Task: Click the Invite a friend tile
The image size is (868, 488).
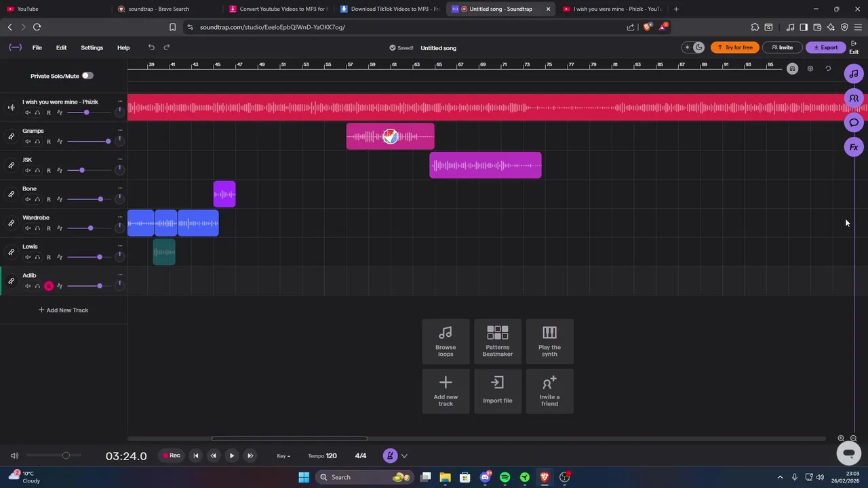Action: (549, 391)
